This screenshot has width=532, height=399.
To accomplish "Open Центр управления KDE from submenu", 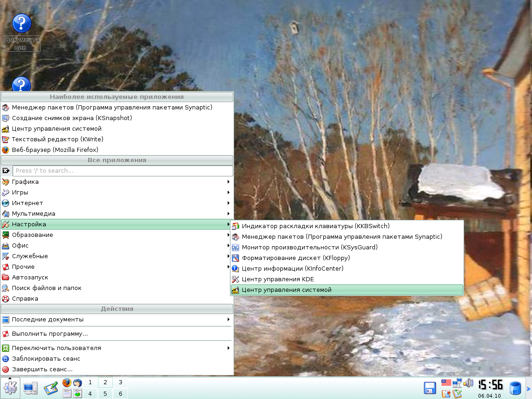I will pyautogui.click(x=278, y=279).
